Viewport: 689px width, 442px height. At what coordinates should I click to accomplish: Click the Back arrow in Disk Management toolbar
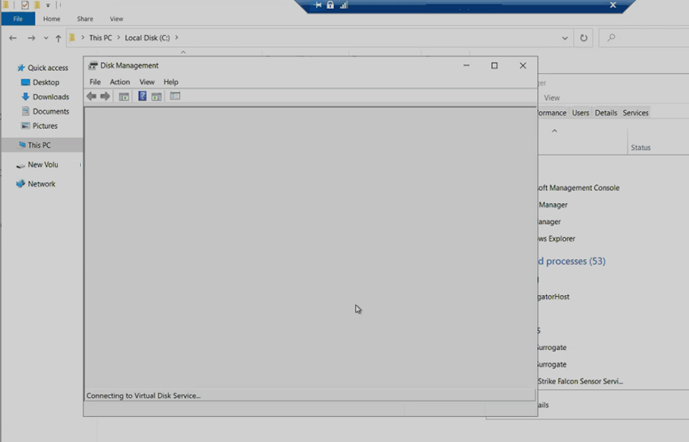(92, 97)
